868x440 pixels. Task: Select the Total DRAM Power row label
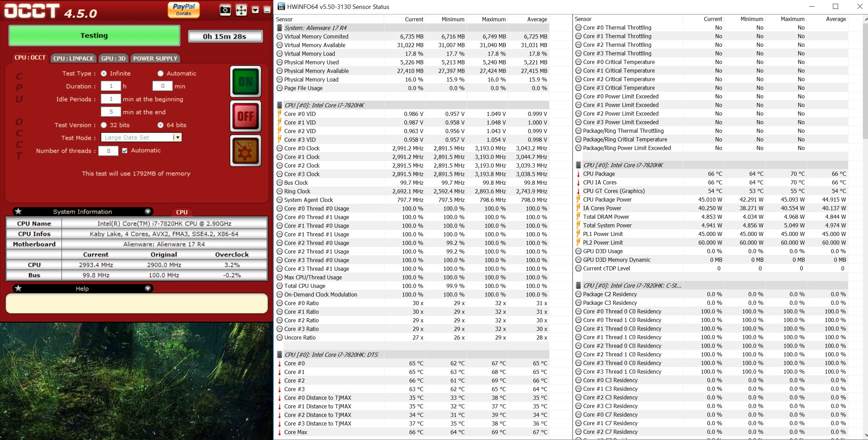coord(606,217)
